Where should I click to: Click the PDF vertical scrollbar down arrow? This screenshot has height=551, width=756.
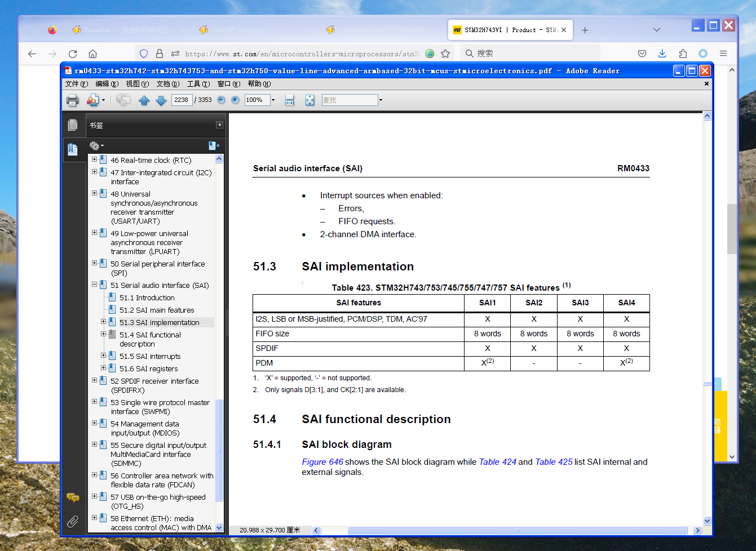(x=707, y=521)
